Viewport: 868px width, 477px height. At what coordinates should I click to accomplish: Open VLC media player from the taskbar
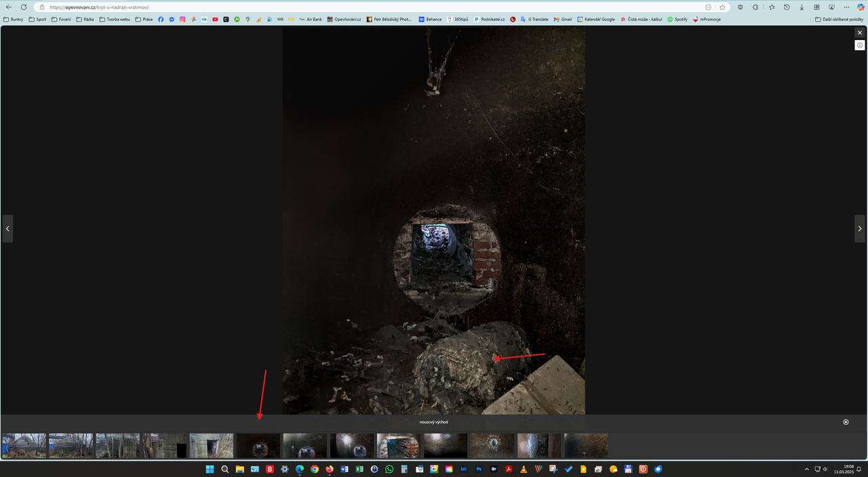click(524, 469)
